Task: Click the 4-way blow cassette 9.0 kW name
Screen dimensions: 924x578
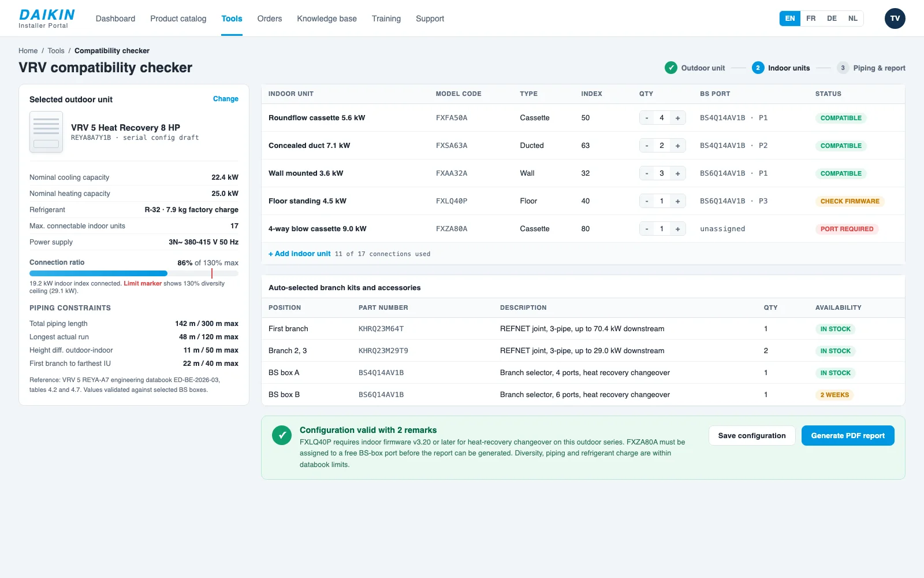Action: 318,229
